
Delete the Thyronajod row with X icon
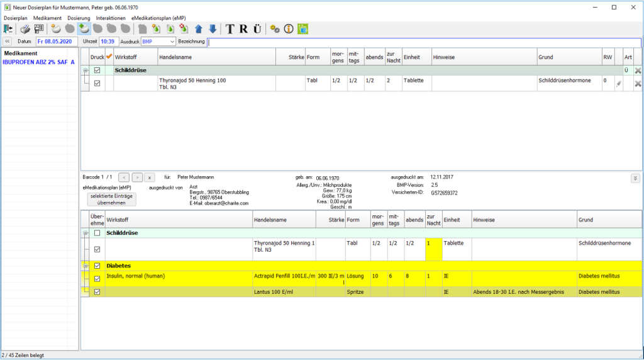[x=638, y=83]
